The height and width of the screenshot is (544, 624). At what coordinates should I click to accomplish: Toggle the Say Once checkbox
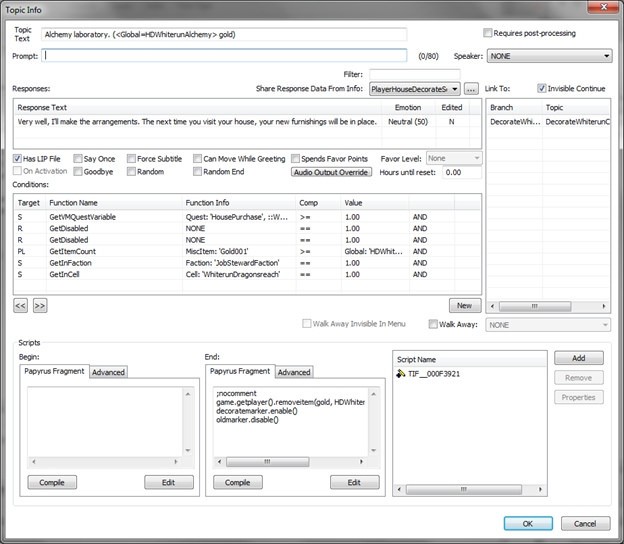pos(77,158)
